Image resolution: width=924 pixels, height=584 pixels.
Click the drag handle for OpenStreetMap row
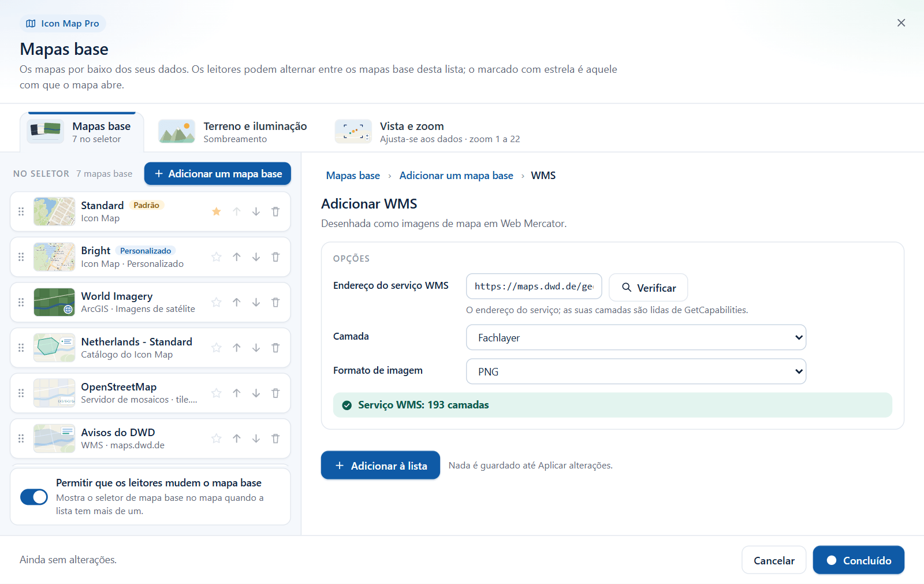pos(21,393)
